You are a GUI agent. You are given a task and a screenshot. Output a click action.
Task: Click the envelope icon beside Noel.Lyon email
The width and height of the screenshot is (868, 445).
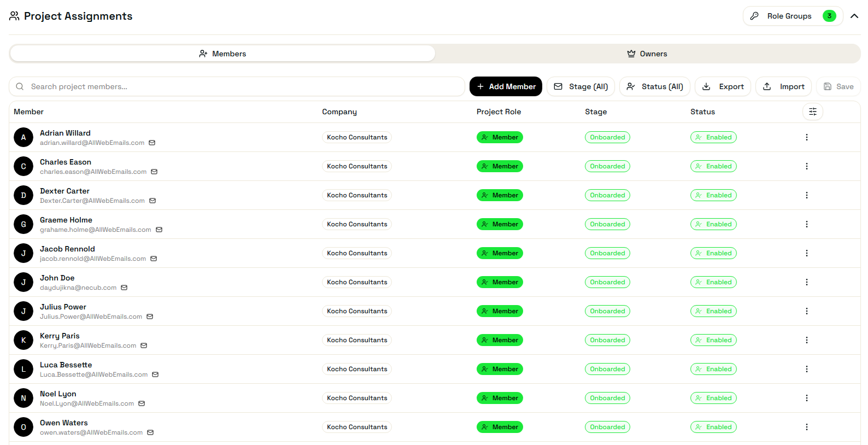coord(142,403)
